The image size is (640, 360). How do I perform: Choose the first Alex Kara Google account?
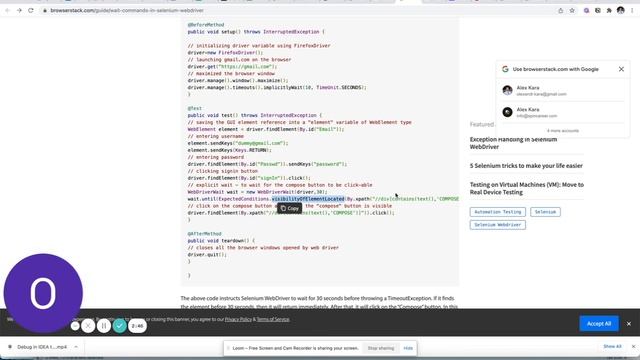coord(563,90)
